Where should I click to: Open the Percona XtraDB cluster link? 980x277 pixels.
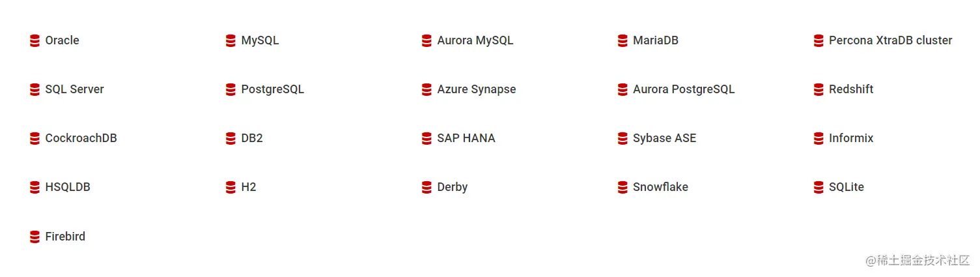[890, 40]
